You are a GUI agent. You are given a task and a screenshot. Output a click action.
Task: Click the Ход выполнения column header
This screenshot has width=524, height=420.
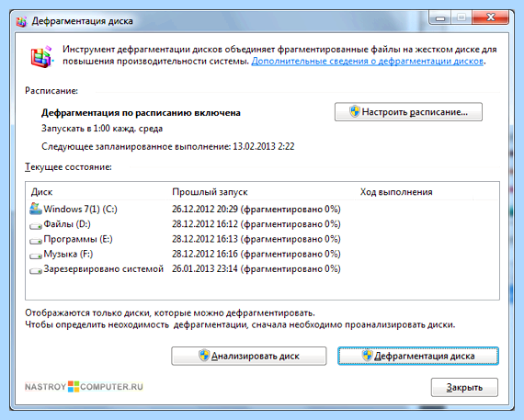[x=414, y=192]
